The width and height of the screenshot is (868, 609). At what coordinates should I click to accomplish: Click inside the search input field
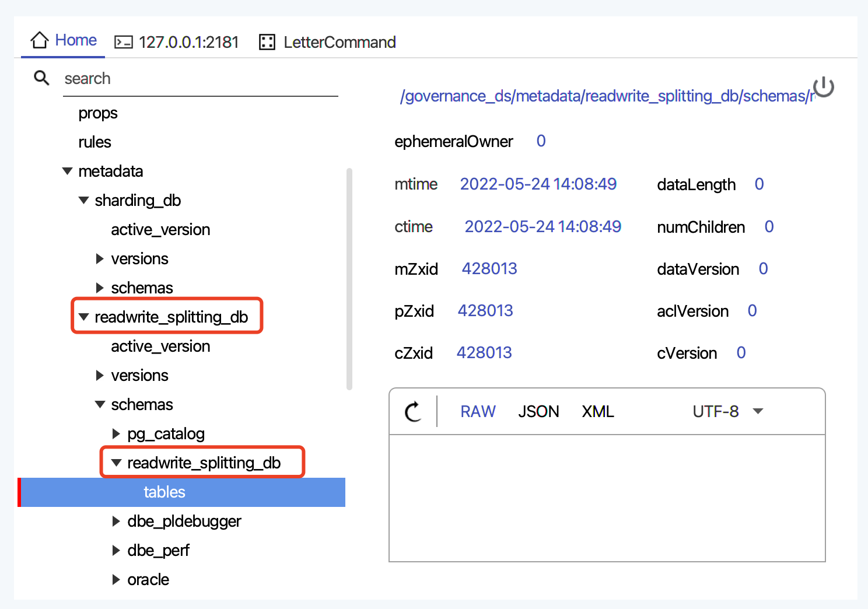click(175, 79)
